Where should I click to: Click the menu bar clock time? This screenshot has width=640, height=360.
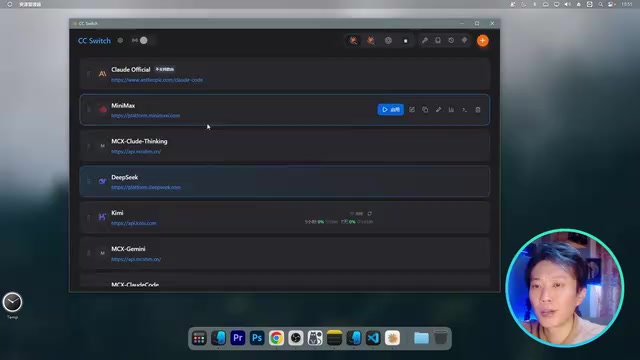[x=627, y=4]
